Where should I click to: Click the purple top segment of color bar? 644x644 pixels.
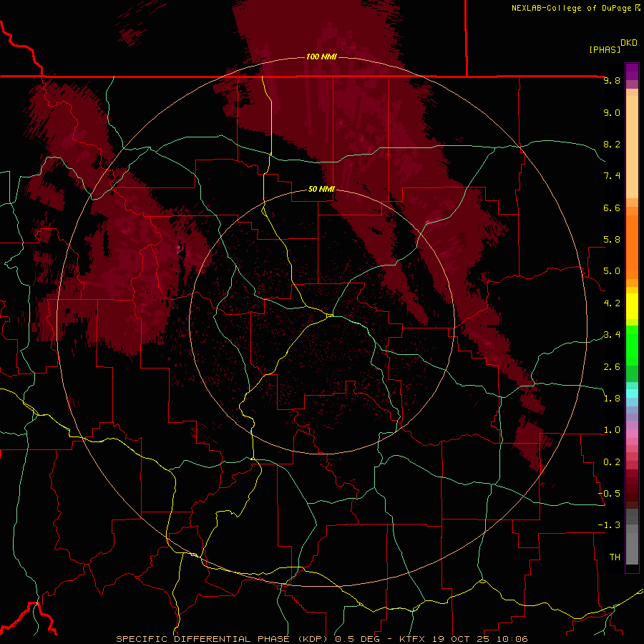point(632,72)
